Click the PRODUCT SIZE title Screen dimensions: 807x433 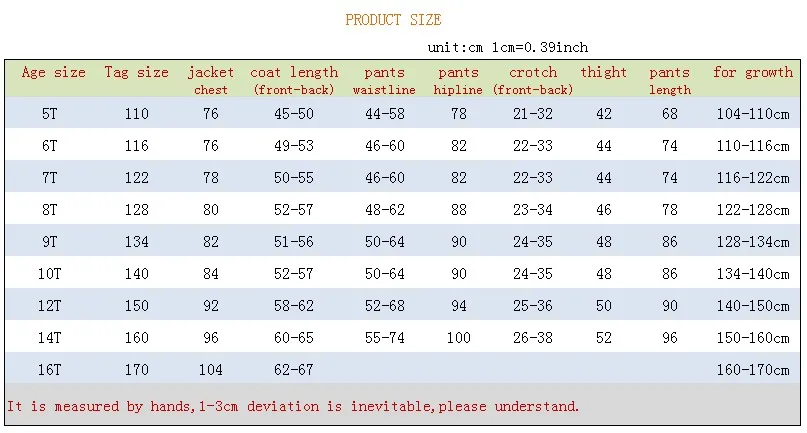coord(393,20)
